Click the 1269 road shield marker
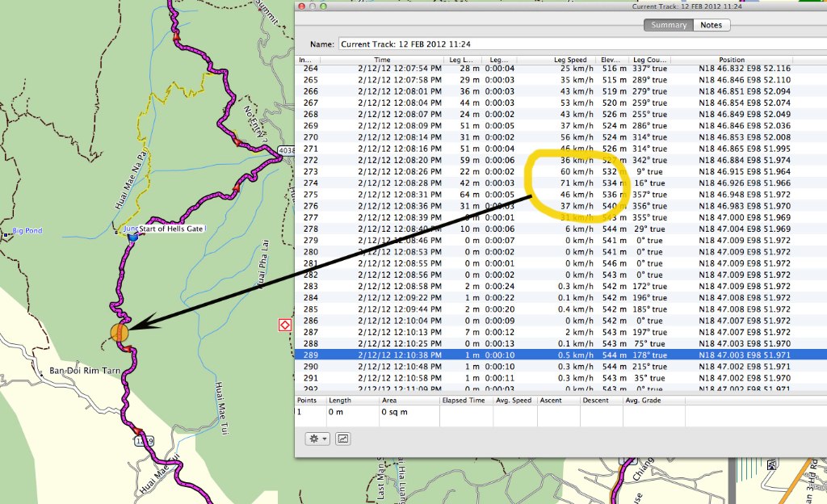The image size is (827, 504). click(x=145, y=441)
